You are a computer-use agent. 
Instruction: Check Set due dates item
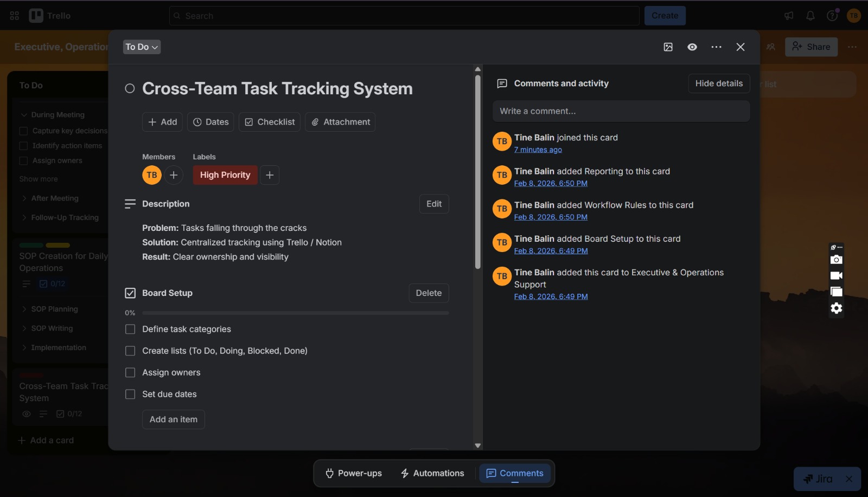[x=130, y=395]
